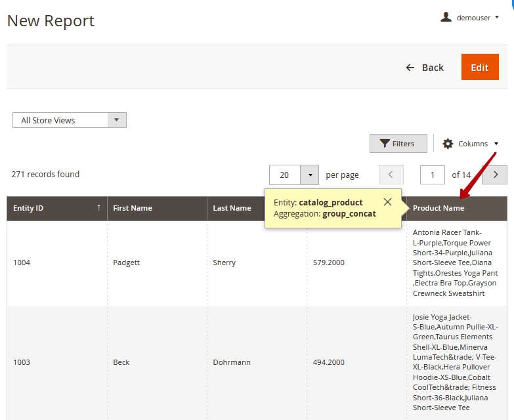
Task: Go to previous page with left chevron
Action: click(x=391, y=175)
